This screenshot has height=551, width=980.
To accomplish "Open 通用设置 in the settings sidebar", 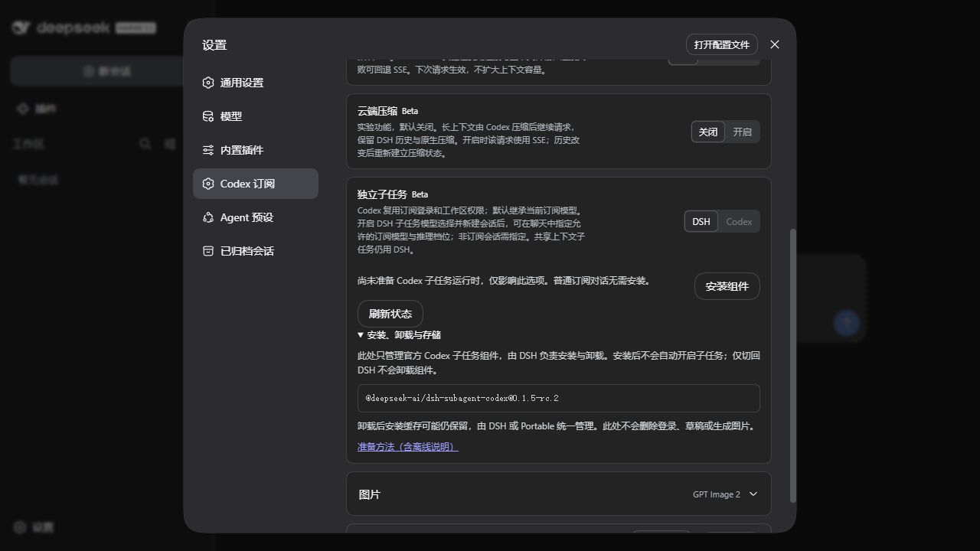I will [x=255, y=83].
